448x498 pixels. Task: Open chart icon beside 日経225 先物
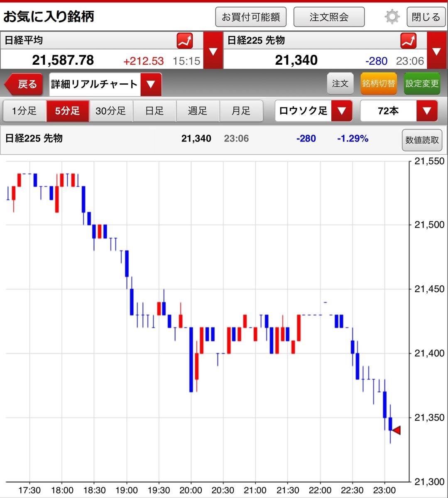point(409,41)
